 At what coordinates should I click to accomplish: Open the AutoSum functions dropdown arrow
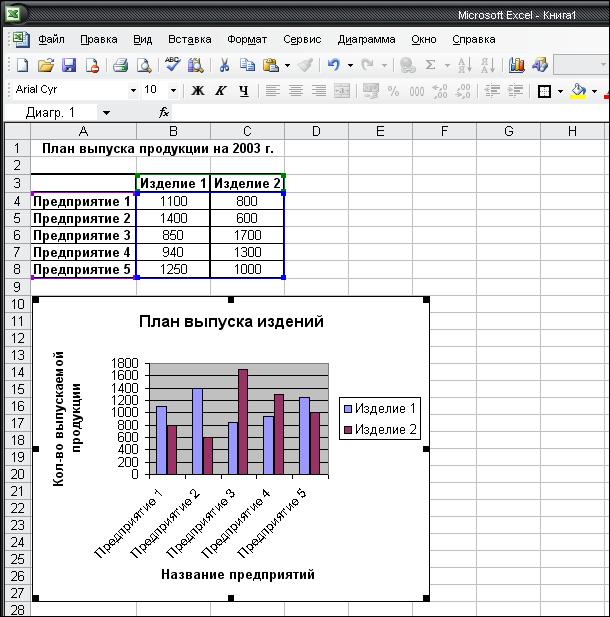click(447, 65)
